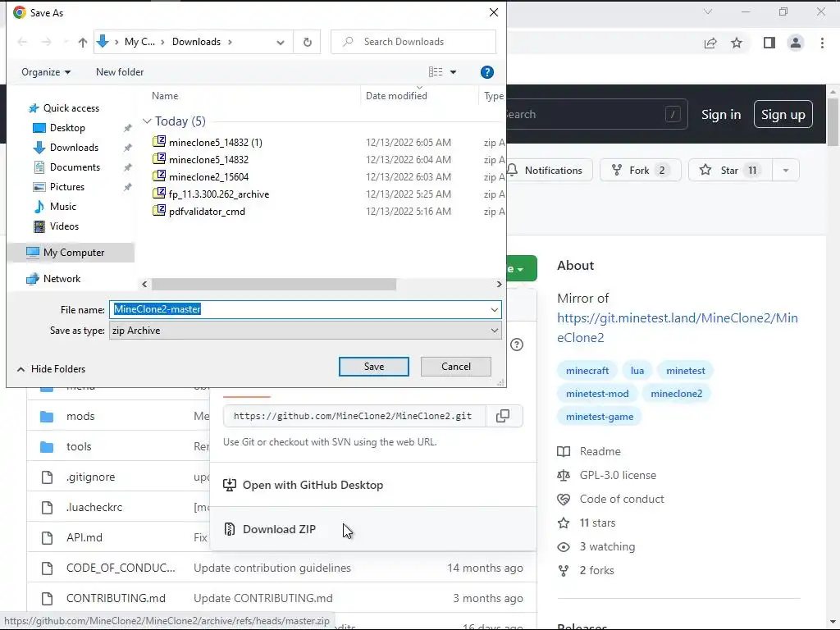Select mineclone5_14832 zip file

tap(208, 160)
